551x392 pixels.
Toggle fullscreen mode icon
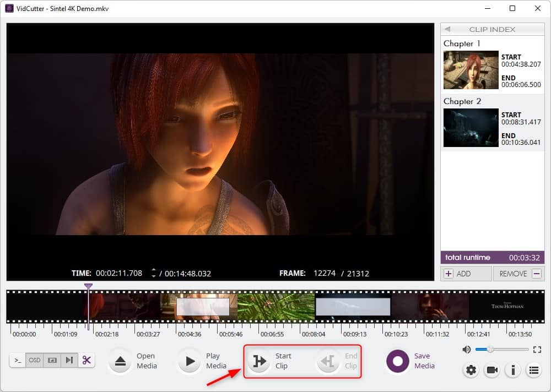click(537, 350)
